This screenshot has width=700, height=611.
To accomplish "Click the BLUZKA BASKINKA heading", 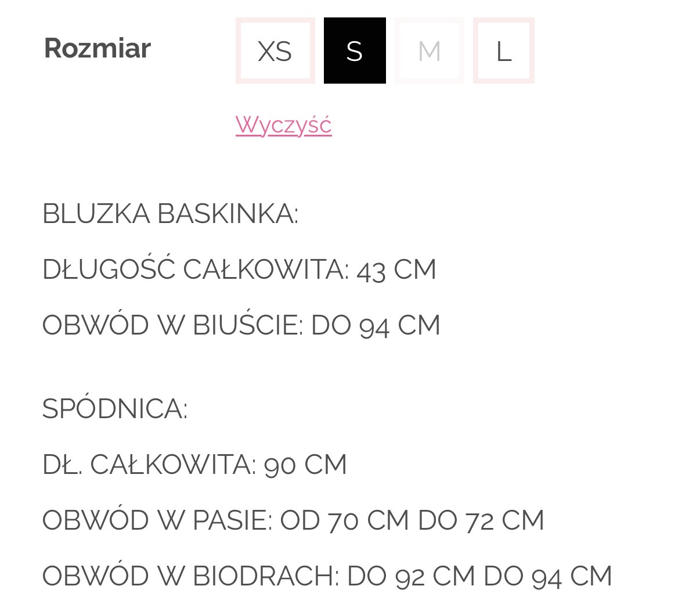I will coord(170,214).
